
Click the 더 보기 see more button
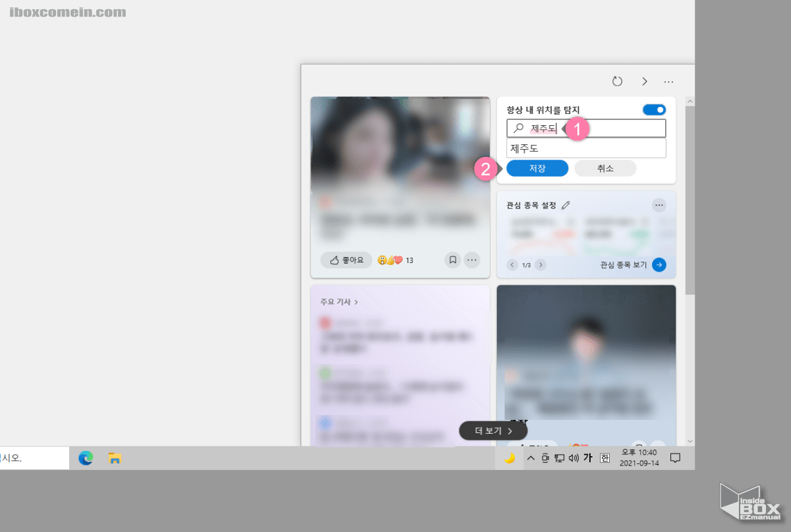point(494,430)
